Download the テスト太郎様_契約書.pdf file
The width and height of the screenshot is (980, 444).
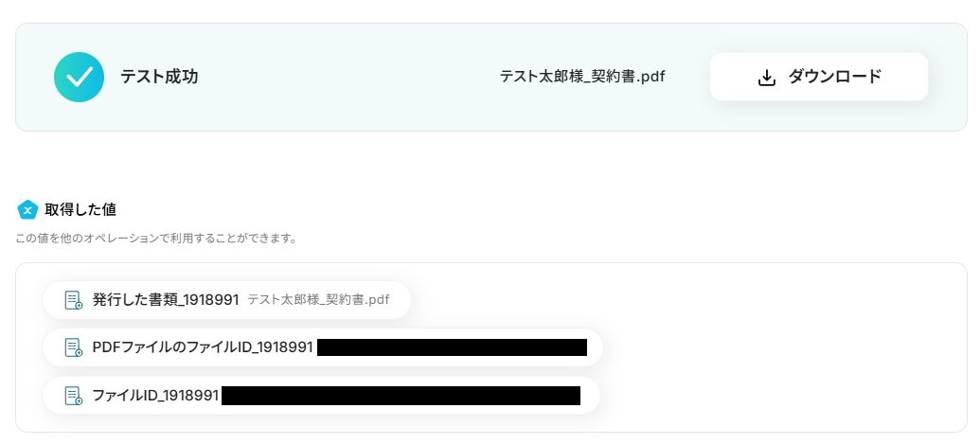[819, 77]
